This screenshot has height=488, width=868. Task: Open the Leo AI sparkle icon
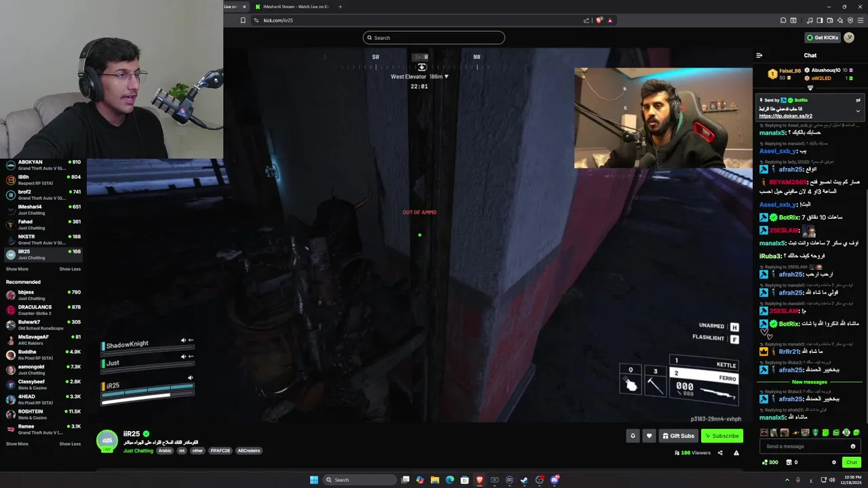coord(840,20)
